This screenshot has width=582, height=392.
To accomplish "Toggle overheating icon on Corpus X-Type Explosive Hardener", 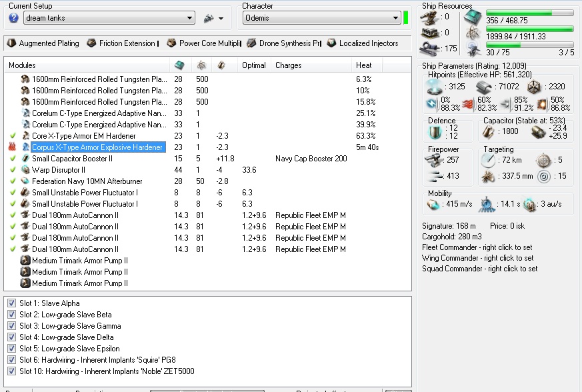I will (12, 147).
